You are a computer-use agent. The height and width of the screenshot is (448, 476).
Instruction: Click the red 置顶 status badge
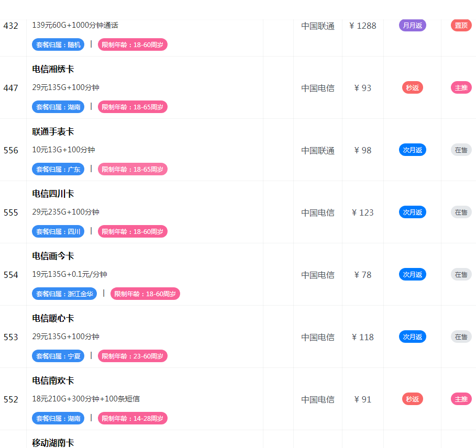[x=461, y=25]
